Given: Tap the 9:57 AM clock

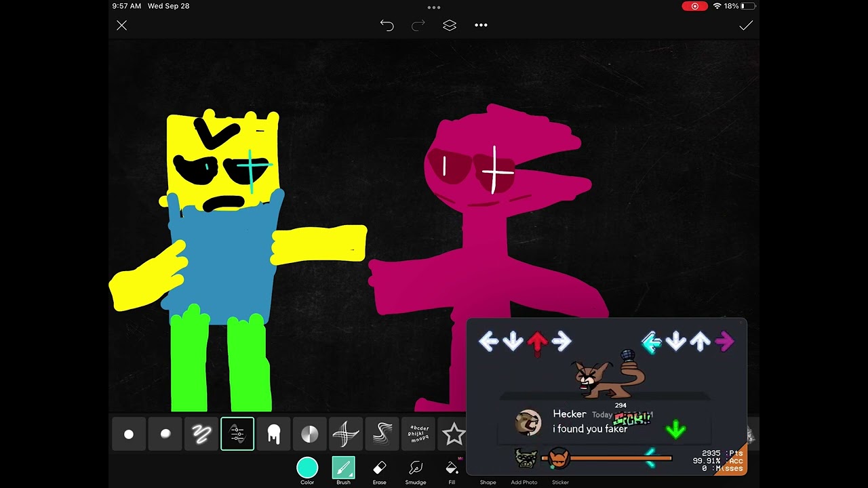Looking at the screenshot, I should (x=127, y=6).
